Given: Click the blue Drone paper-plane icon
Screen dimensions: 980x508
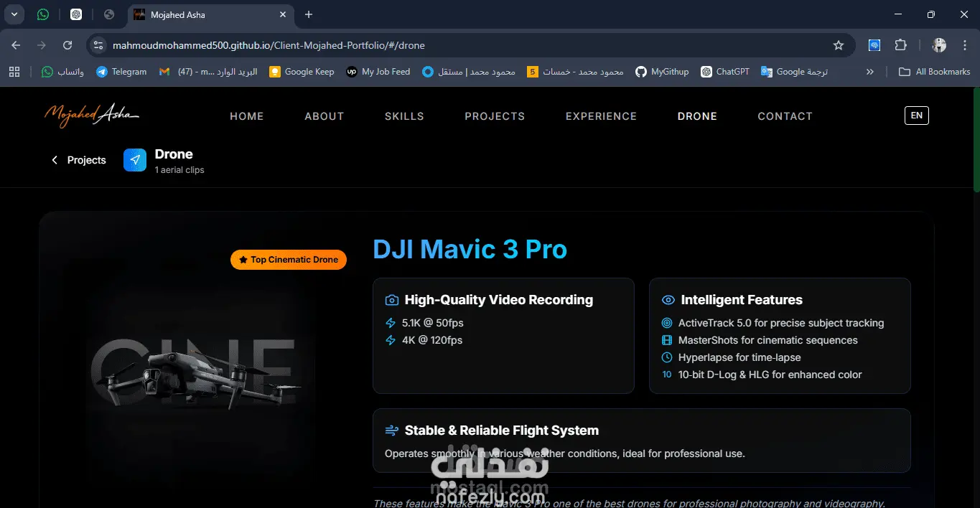Looking at the screenshot, I should [135, 160].
